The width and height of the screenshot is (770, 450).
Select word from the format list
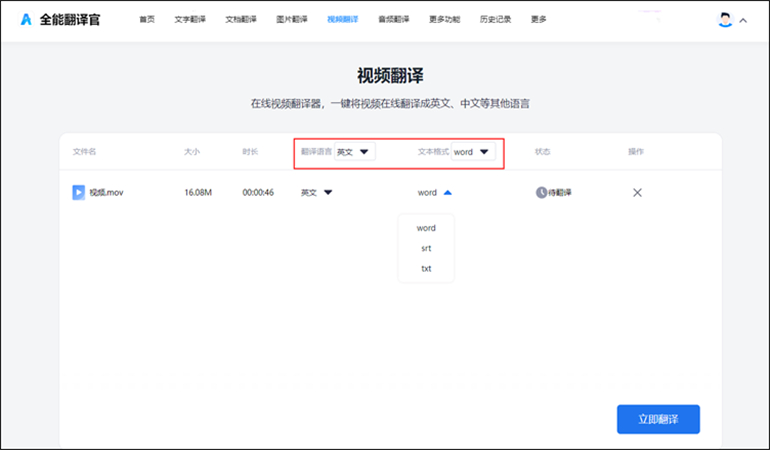(x=426, y=228)
